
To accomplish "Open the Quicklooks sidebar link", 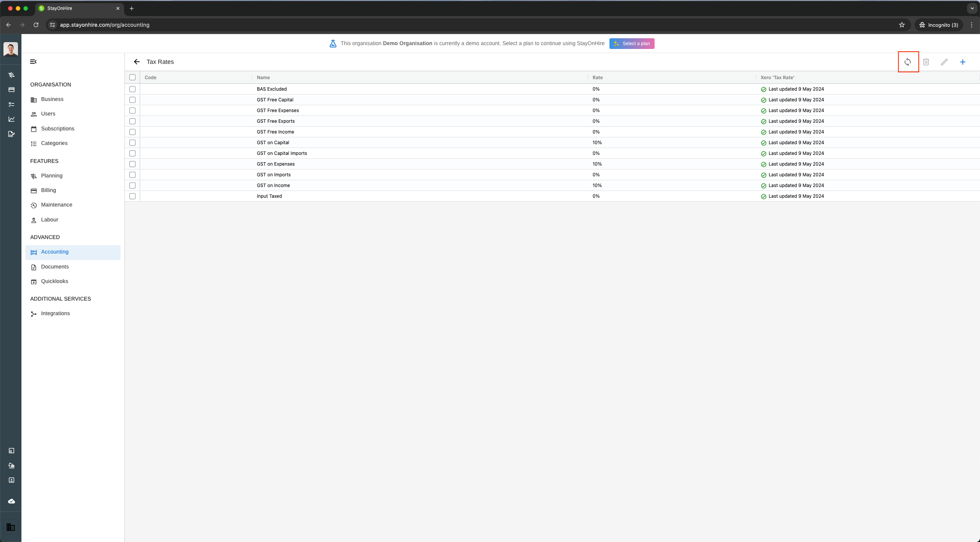I will tap(54, 281).
